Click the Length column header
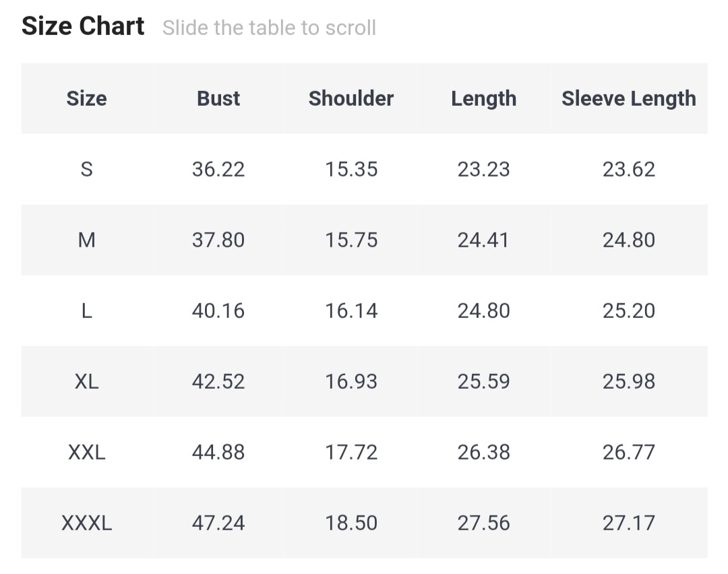This screenshot has width=728, height=574. (483, 98)
